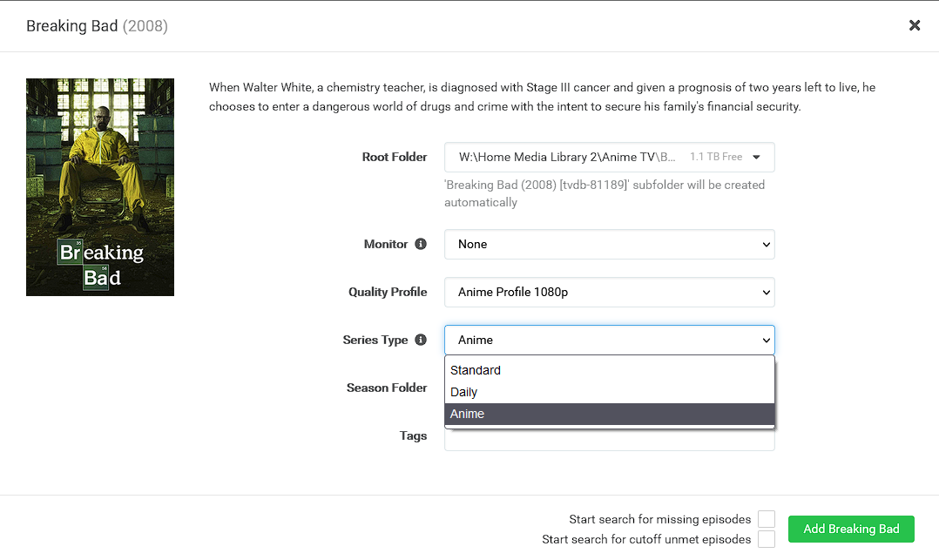Click the Season Folder label

point(387,388)
